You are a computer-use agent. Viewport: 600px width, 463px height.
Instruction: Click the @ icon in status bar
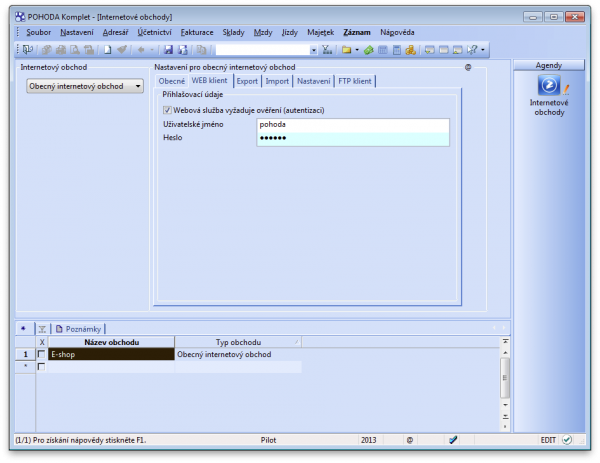[410, 440]
